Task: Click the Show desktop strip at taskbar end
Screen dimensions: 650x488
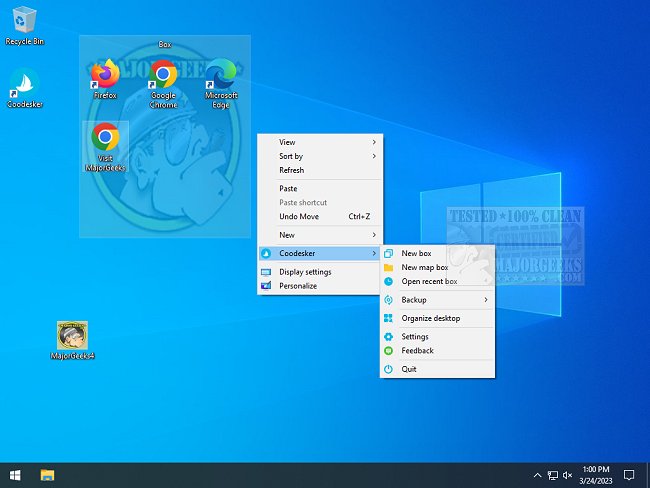Action: [648, 475]
